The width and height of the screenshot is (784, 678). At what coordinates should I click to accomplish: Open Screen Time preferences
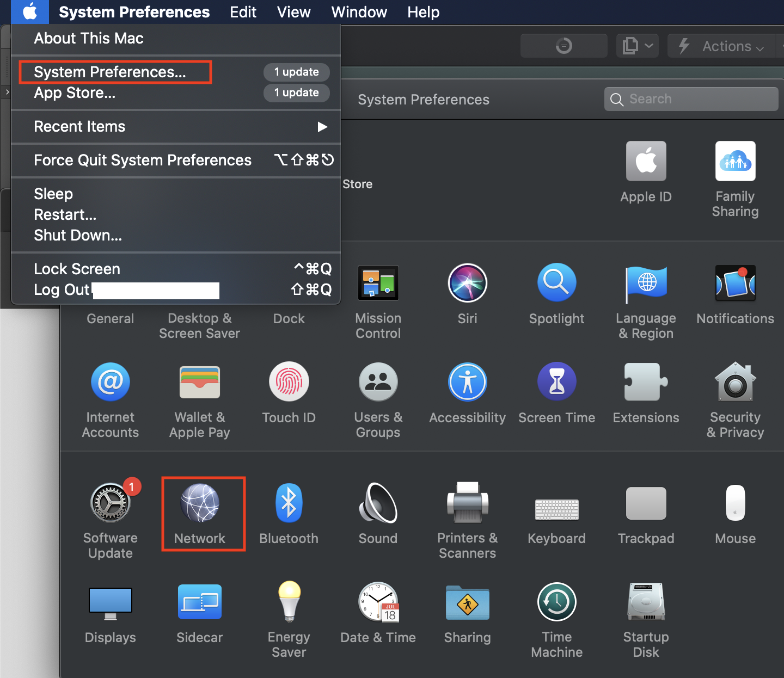[556, 393]
